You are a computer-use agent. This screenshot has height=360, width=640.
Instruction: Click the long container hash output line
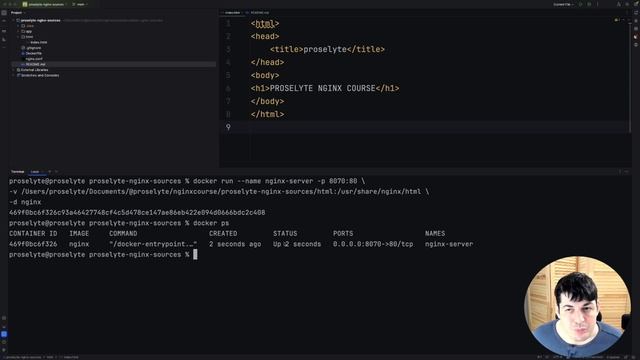(137, 213)
